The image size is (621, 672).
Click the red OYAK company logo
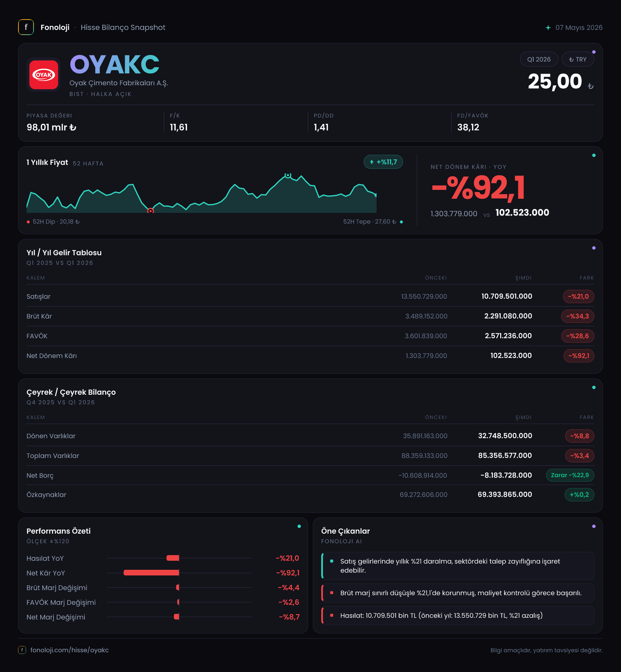pos(44,75)
